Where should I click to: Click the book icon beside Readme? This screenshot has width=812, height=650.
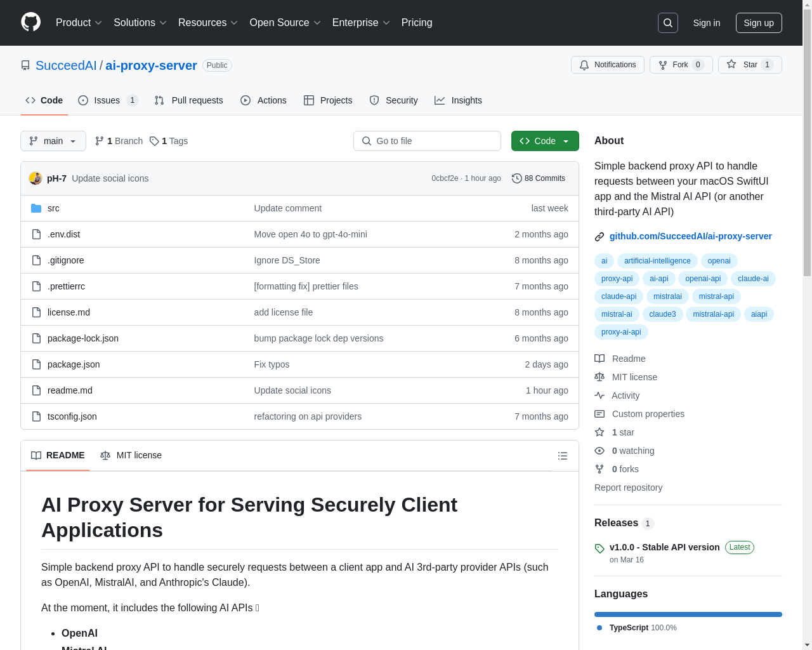[x=599, y=359]
